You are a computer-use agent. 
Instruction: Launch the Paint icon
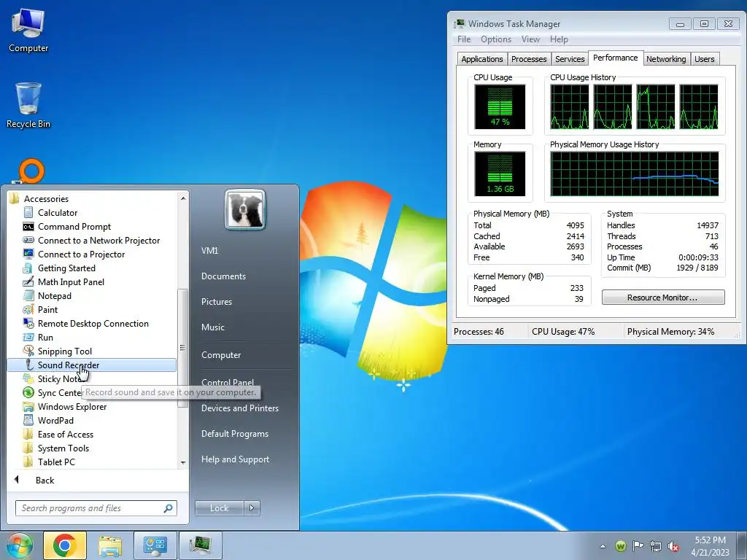coord(28,309)
